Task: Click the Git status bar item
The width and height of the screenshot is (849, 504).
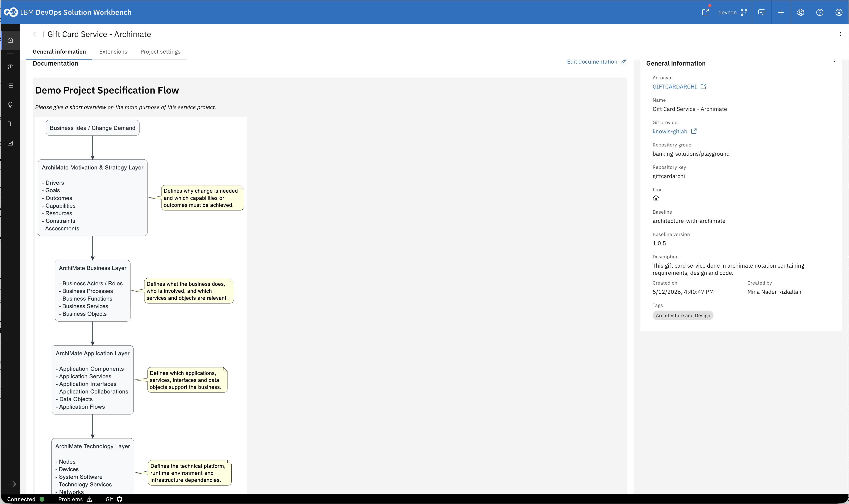Action: point(114,499)
